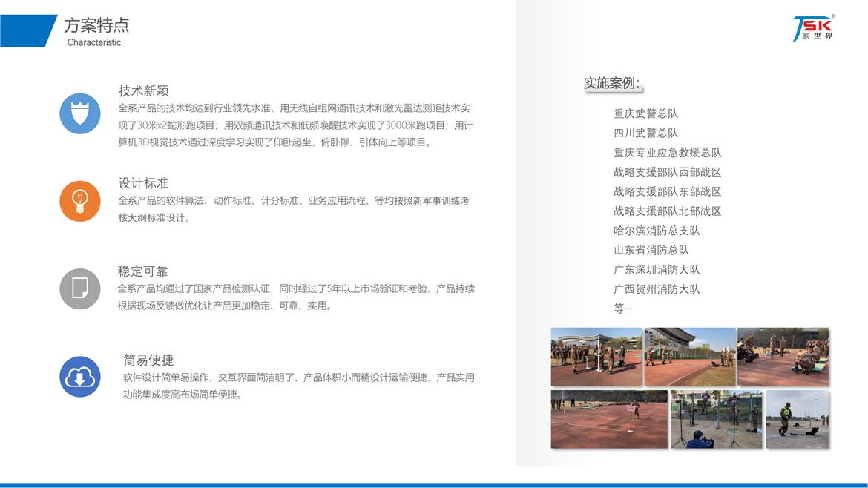
Task: Select 哈尔滨消防总支队 in the case list
Action: [657, 231]
